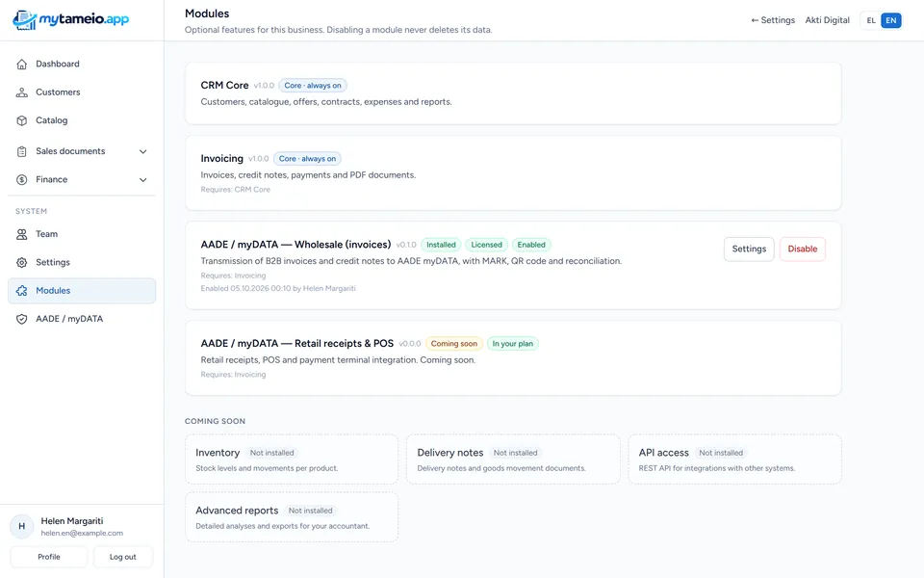Click the Finance dollar icon
The height and width of the screenshot is (578, 924).
pos(22,180)
